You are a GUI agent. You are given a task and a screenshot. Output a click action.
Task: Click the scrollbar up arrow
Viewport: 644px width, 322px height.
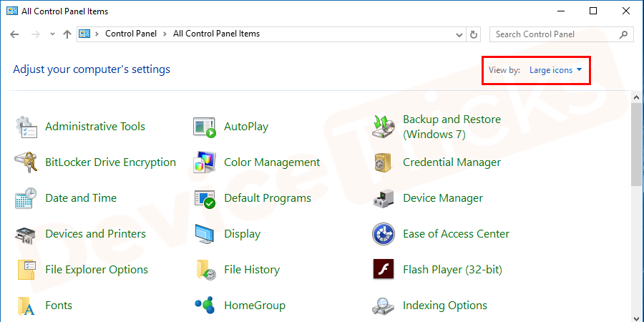(638, 98)
